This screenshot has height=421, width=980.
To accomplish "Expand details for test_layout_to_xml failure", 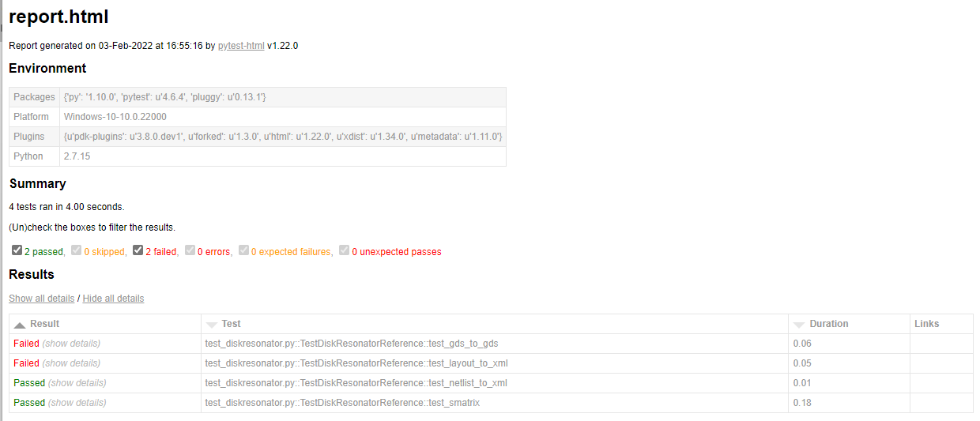I will 71,363.
